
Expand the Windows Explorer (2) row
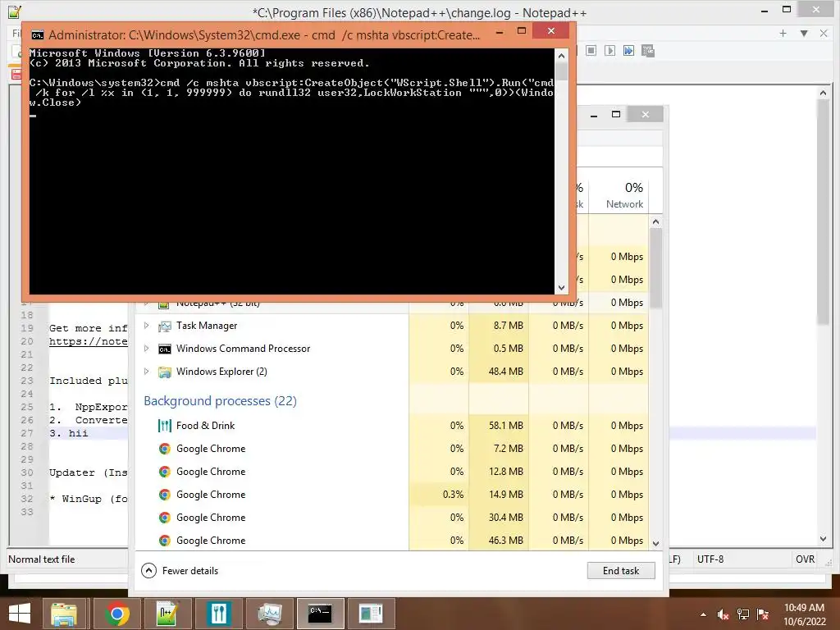(x=146, y=372)
